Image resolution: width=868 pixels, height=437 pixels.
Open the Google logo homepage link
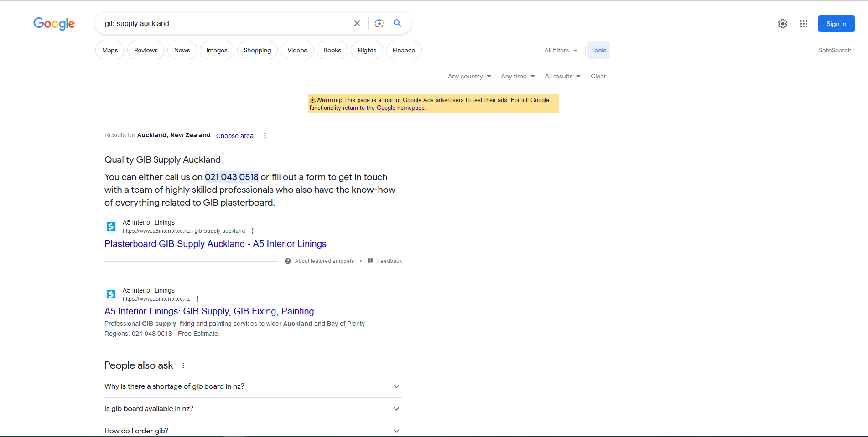tap(54, 24)
